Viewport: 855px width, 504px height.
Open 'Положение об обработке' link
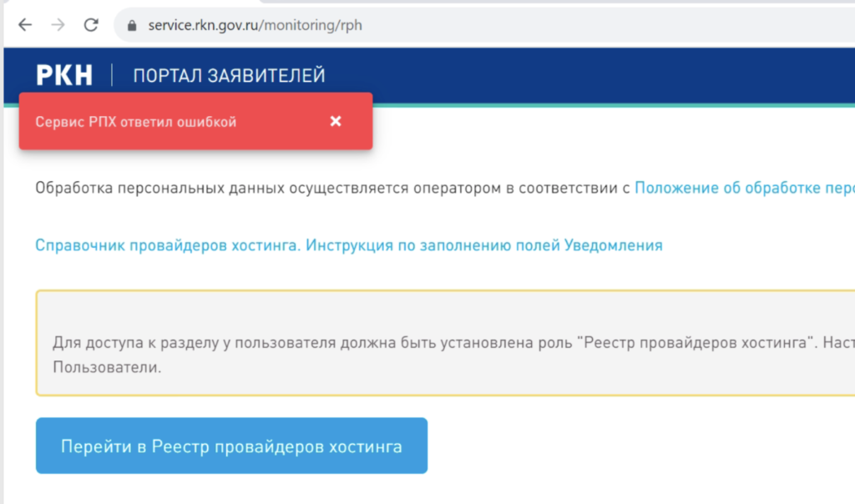coord(743,188)
